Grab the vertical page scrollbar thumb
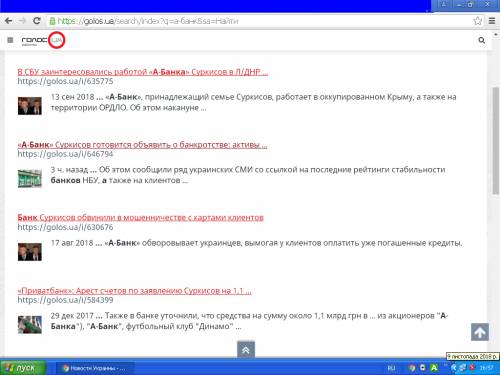Viewport: 500px width, 375px height. pyautogui.click(x=495, y=140)
